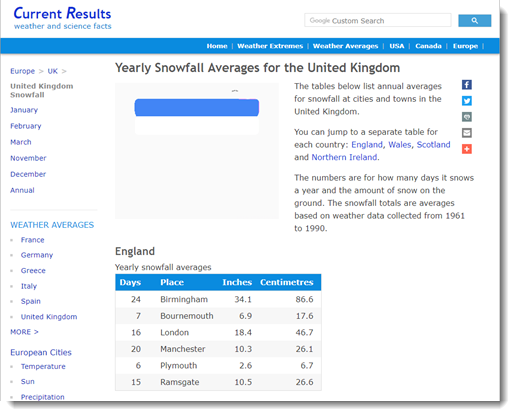
Task: Open Sun under European Cities
Action: point(28,381)
